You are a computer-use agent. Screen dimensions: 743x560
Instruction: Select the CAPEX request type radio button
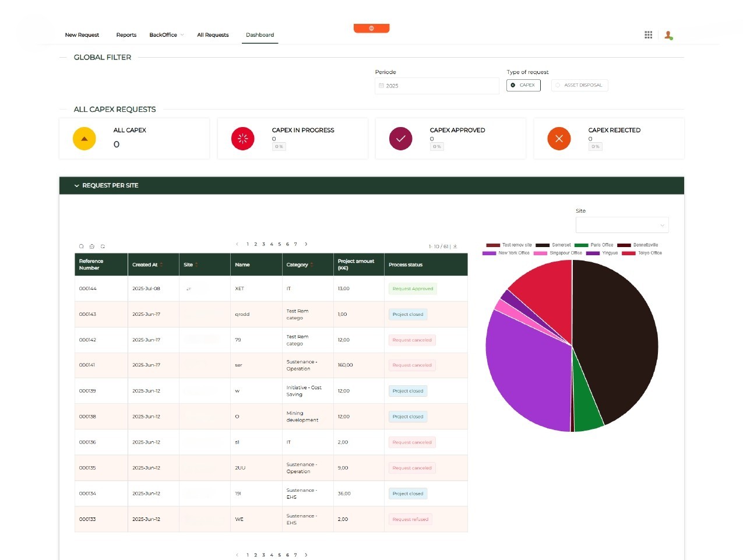click(512, 85)
